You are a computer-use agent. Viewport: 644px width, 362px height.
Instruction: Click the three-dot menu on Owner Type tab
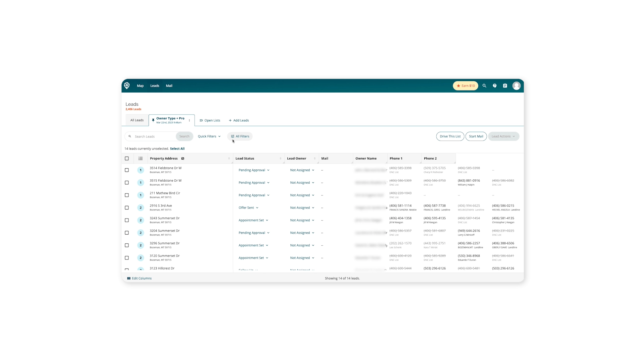click(190, 120)
